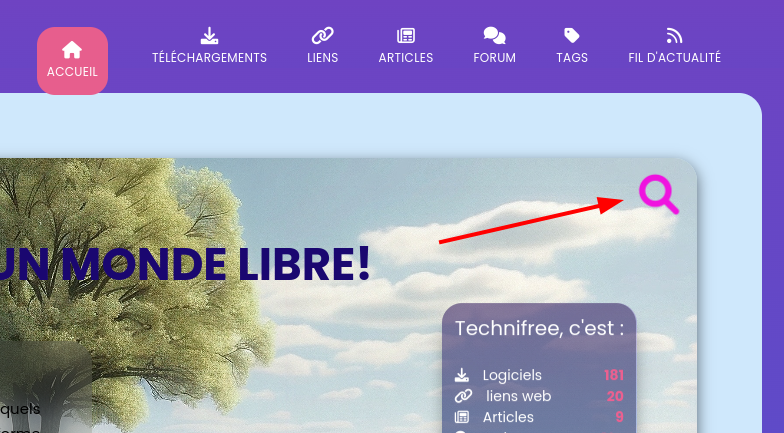Follow the Logiciels link in the Technifree panel
Image resolution: width=784 pixels, height=433 pixels.
point(512,375)
